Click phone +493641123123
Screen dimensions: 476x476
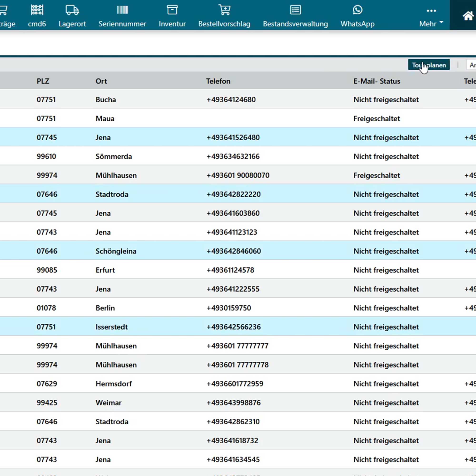(x=232, y=232)
